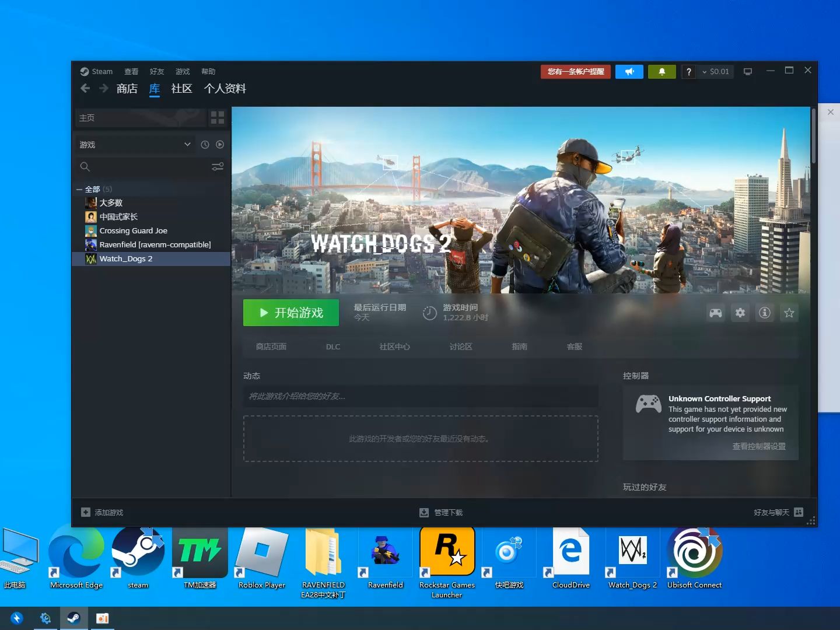
Task: Click the question mark help button
Action: coord(689,72)
